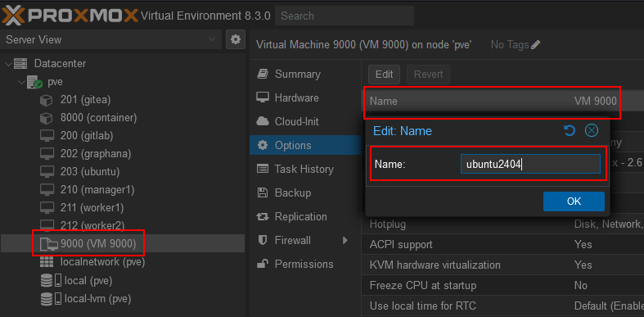Open the Hardware tab
This screenshot has width=644, height=317.
[x=305, y=97]
